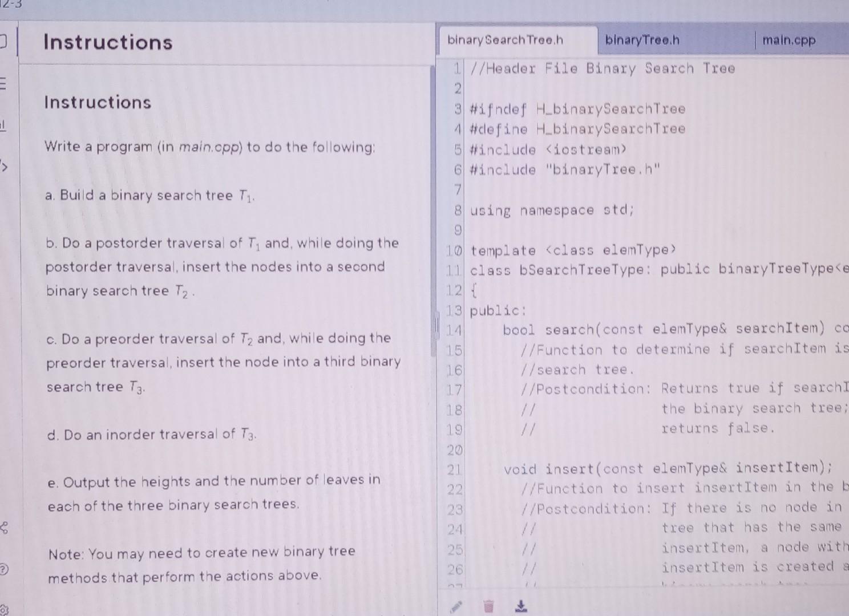Viewport: 849px width, 616px height.
Task: Place the cursor on the 'using namespace std;' line
Action: click(551, 210)
